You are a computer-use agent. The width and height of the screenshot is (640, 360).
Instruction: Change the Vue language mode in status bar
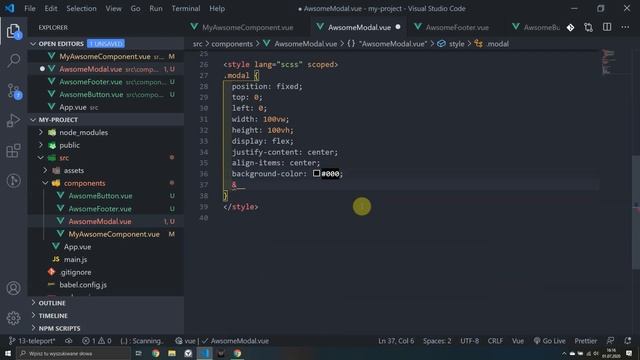(x=518, y=341)
